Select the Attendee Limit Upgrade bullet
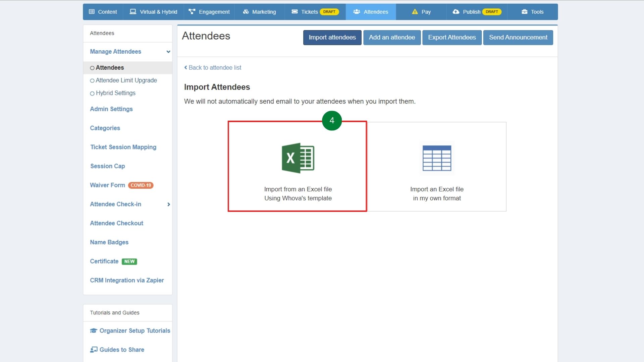The width and height of the screenshot is (644, 362). [92, 80]
